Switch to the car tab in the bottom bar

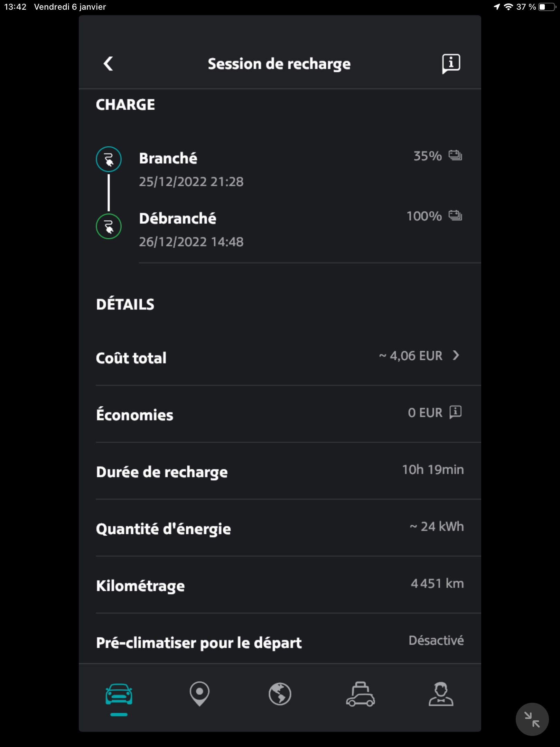119,694
